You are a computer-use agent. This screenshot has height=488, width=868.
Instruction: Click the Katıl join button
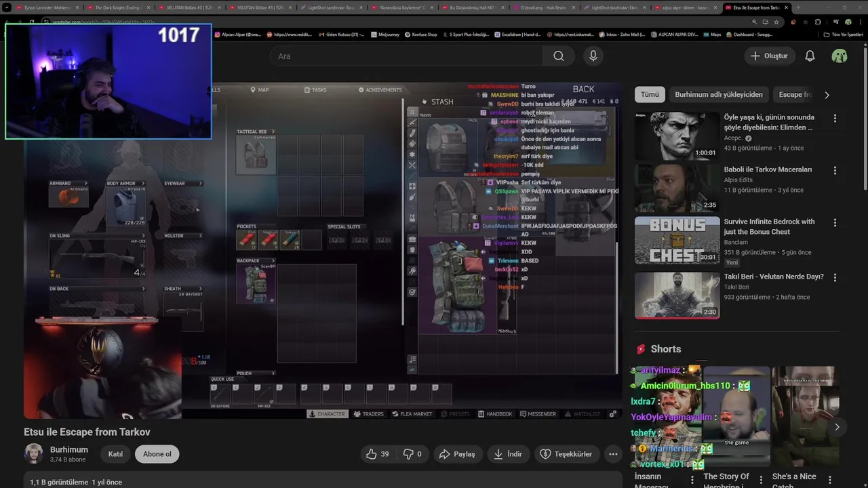point(115,454)
